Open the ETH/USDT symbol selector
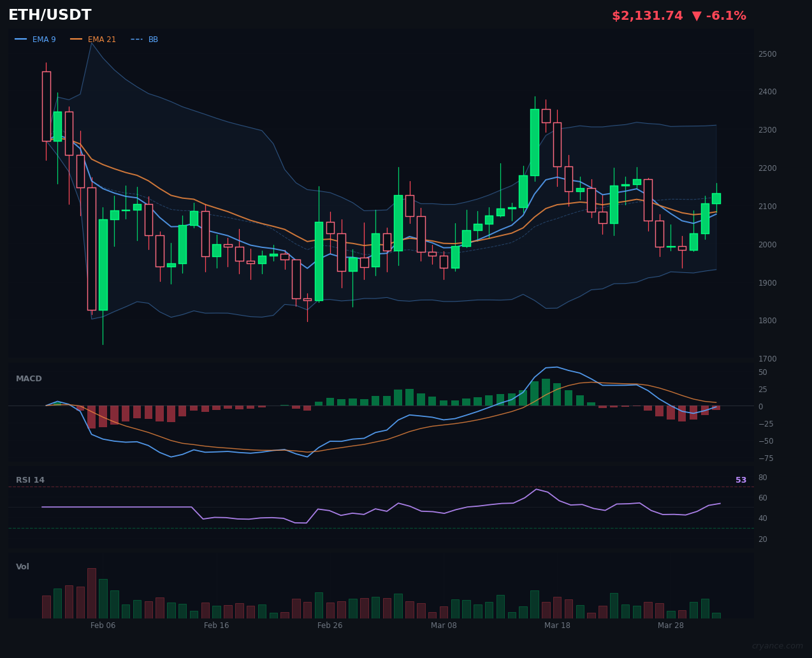 coord(49,15)
